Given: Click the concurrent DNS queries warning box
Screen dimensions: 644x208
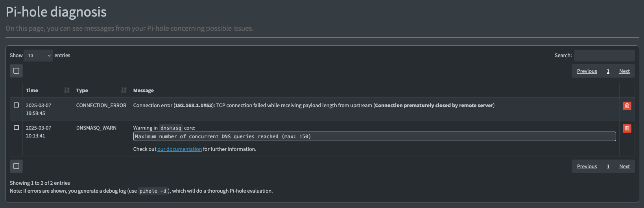Looking at the screenshot, I should (x=375, y=136).
